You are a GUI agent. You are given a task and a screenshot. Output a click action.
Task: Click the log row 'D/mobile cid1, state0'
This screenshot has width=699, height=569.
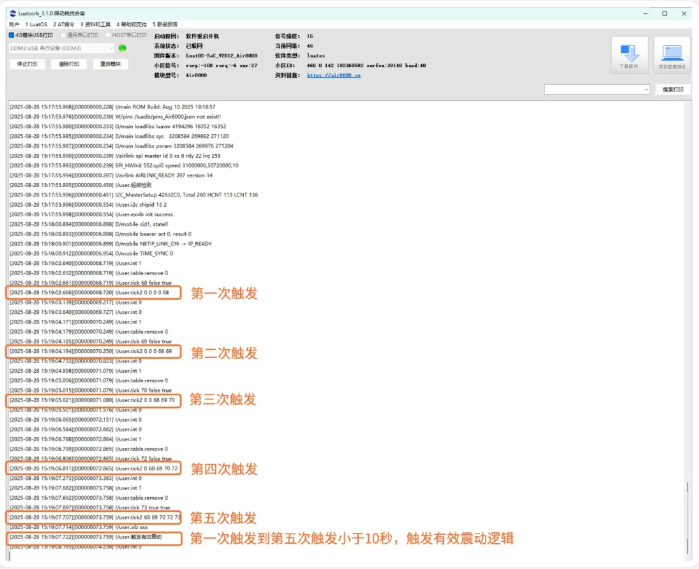[x=89, y=224]
